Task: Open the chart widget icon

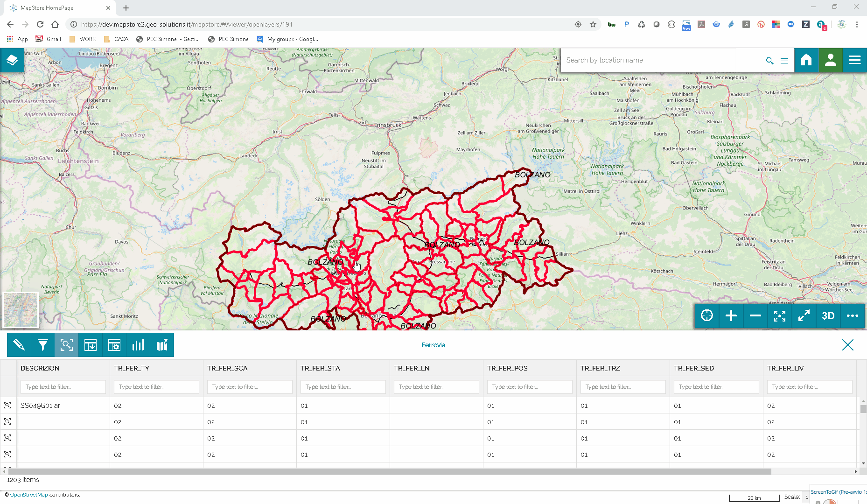Action: point(138,345)
